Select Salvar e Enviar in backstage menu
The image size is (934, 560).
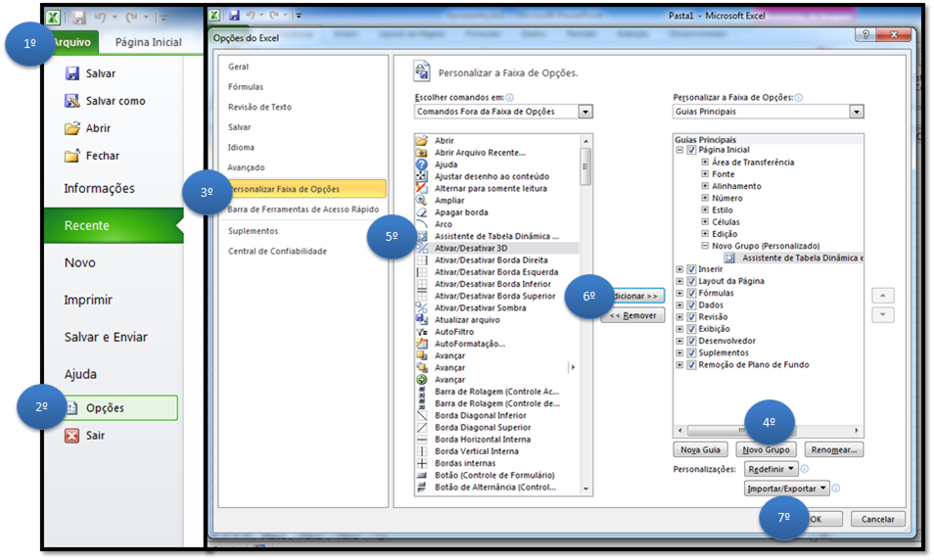(106, 337)
